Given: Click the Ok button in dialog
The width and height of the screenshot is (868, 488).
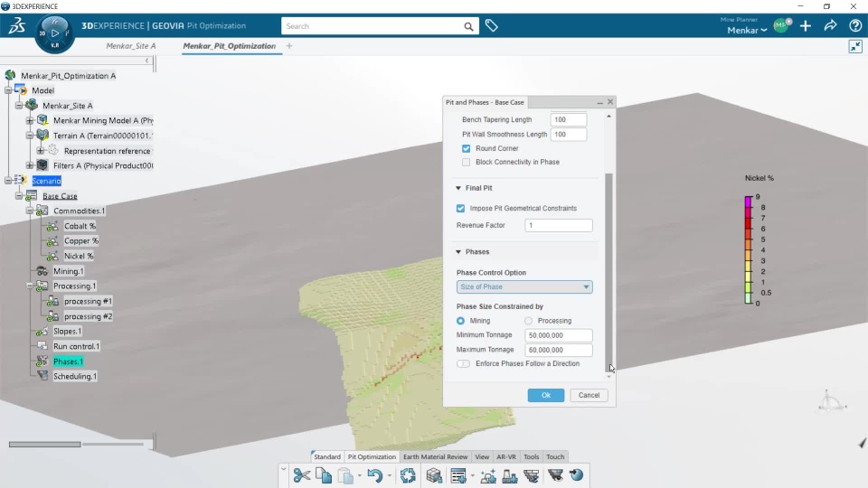Looking at the screenshot, I should click(546, 395).
